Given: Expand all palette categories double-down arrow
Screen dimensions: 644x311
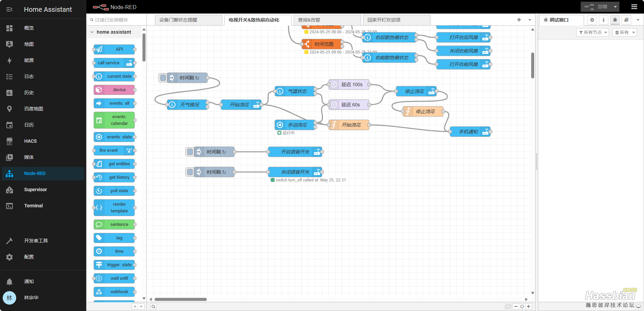Looking at the screenshot, I should click(141, 306).
